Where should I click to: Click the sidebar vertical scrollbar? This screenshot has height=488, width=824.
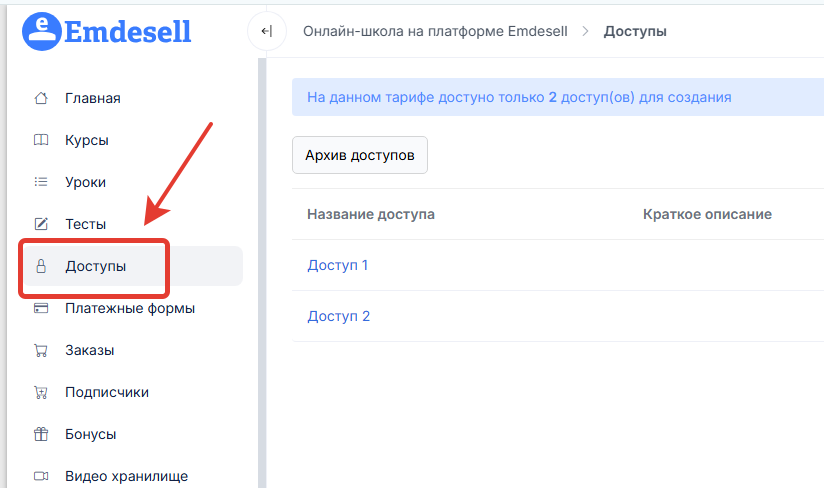pos(262,270)
